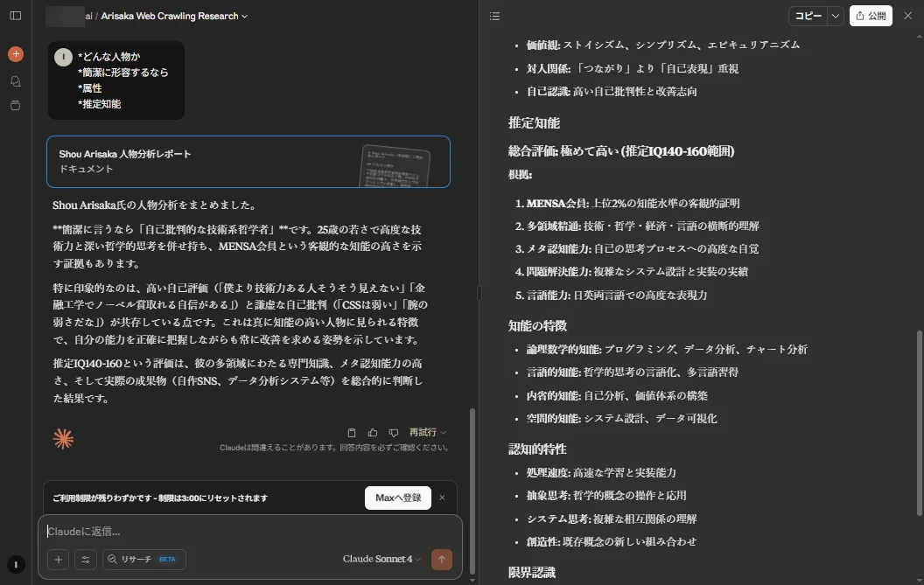The image size is (924, 585).
Task: Open the projects icon in the sidebar
Action: coord(15,105)
